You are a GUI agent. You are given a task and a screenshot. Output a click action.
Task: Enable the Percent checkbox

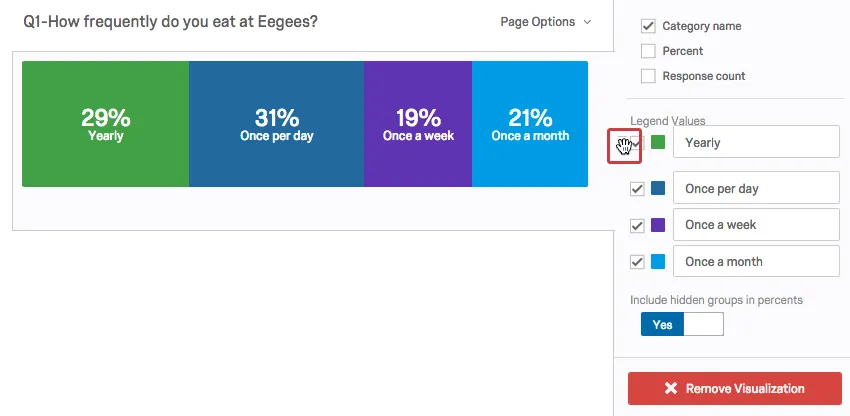648,51
